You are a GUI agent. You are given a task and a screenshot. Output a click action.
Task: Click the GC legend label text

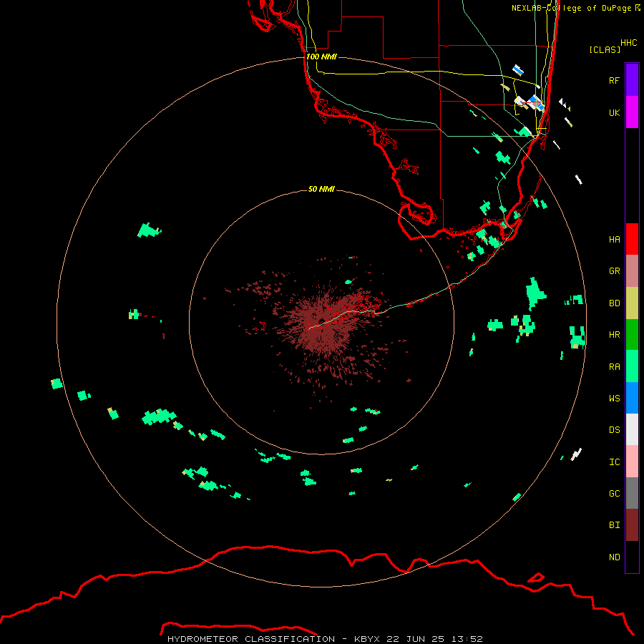(614, 494)
